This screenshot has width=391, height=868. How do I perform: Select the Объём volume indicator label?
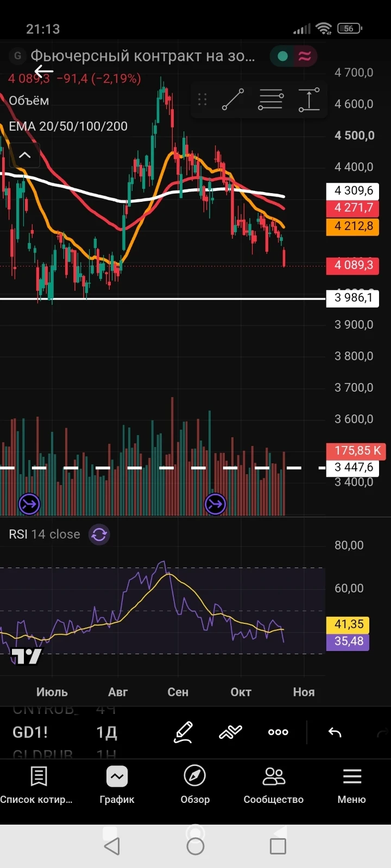29,100
